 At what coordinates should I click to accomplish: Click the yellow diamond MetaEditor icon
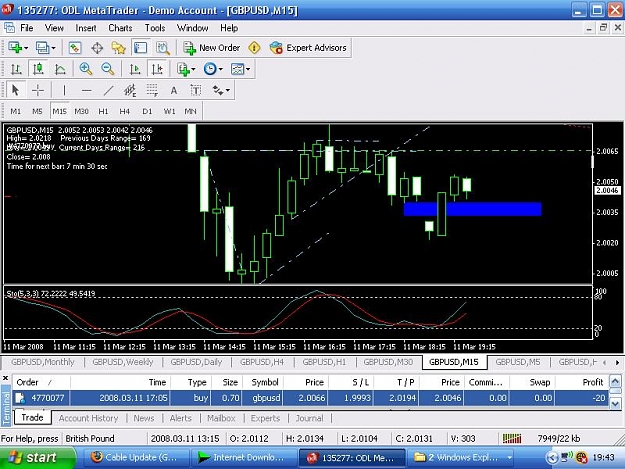tap(254, 48)
